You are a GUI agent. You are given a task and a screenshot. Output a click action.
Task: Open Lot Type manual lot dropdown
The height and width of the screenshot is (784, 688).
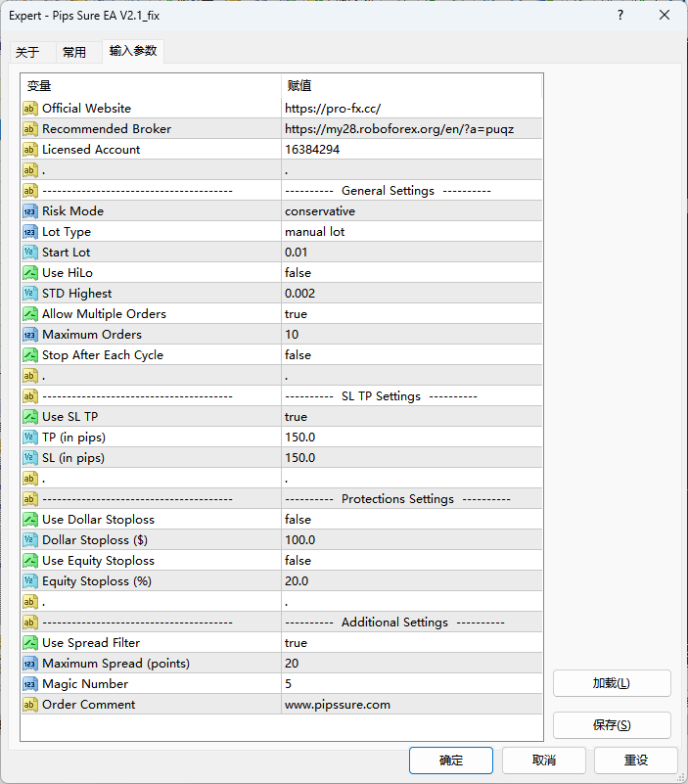(x=411, y=232)
